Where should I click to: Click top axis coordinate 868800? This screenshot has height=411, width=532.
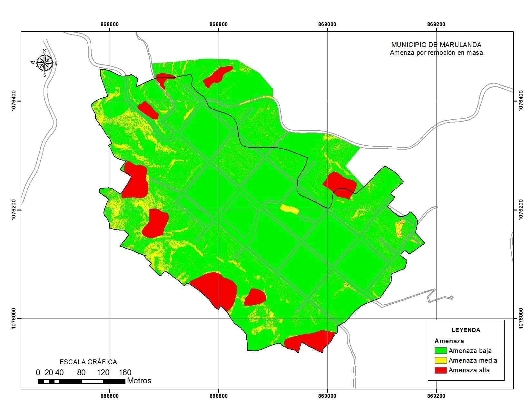click(x=218, y=24)
